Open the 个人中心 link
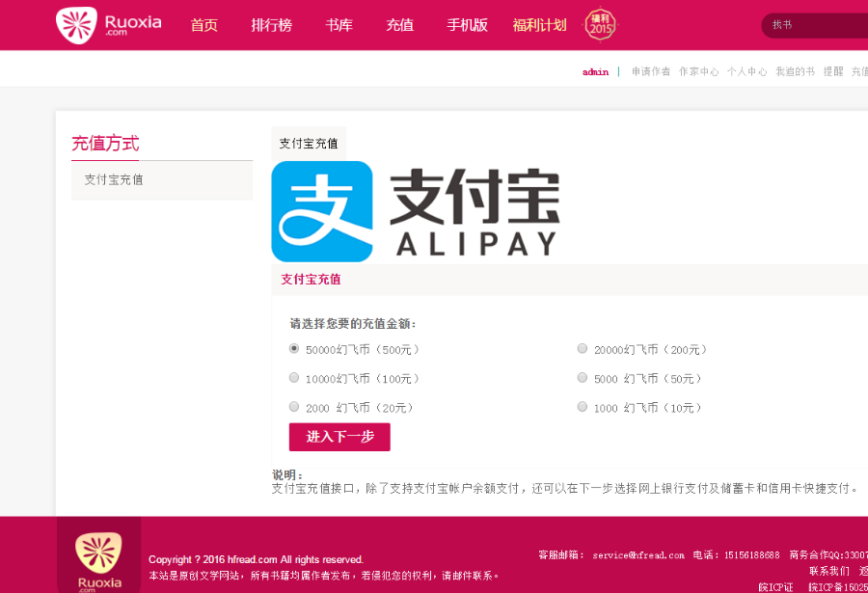 tap(746, 71)
